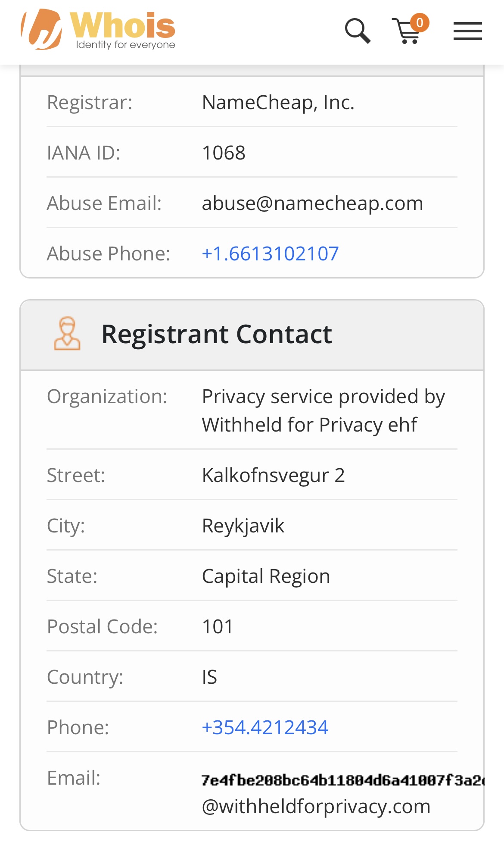Click the Registrant Contact person icon
Screen dimensions: 504x845
tap(67, 334)
